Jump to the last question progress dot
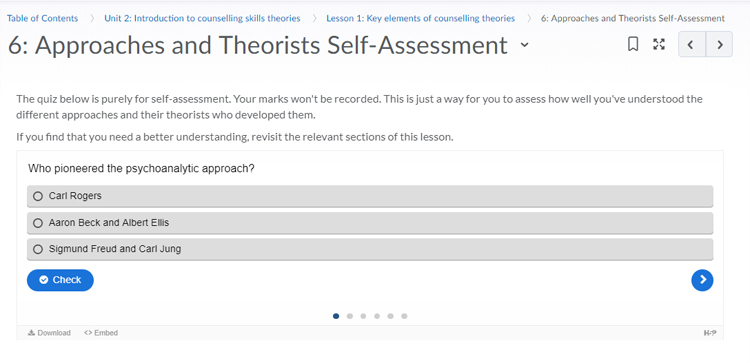 pyautogui.click(x=404, y=316)
